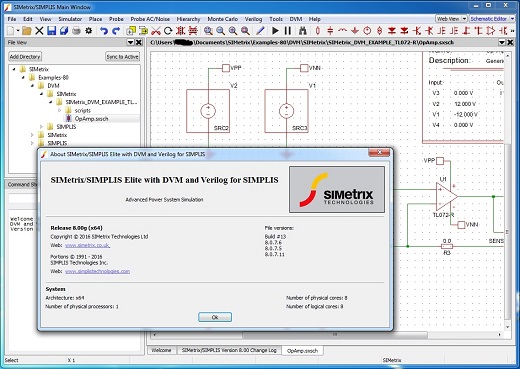Screen dimensions: 520x369
Task: Click the black X close-file toolbar icon
Action: click(39, 31)
